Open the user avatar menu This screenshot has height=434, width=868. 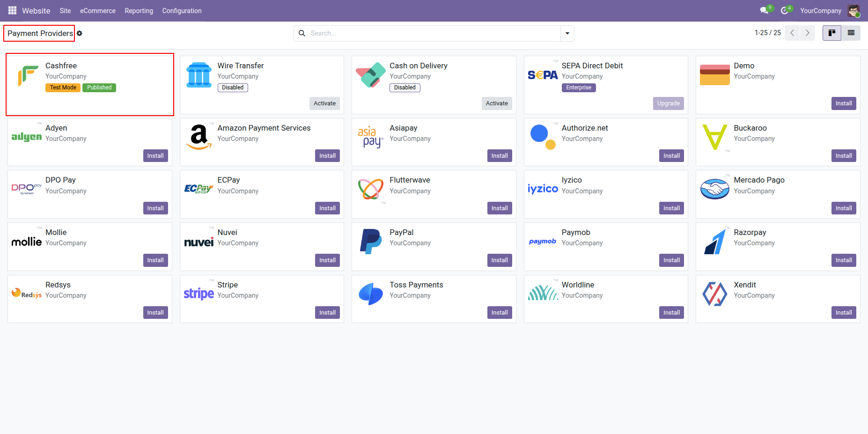pyautogui.click(x=853, y=10)
